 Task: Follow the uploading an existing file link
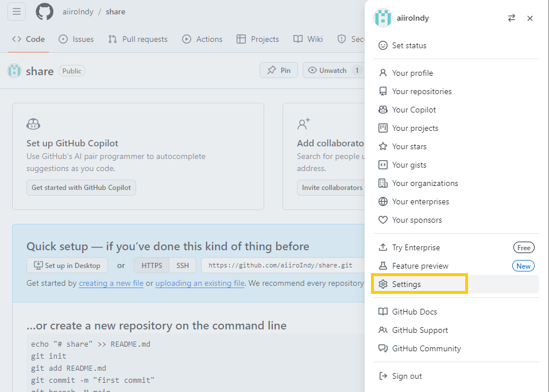point(200,283)
